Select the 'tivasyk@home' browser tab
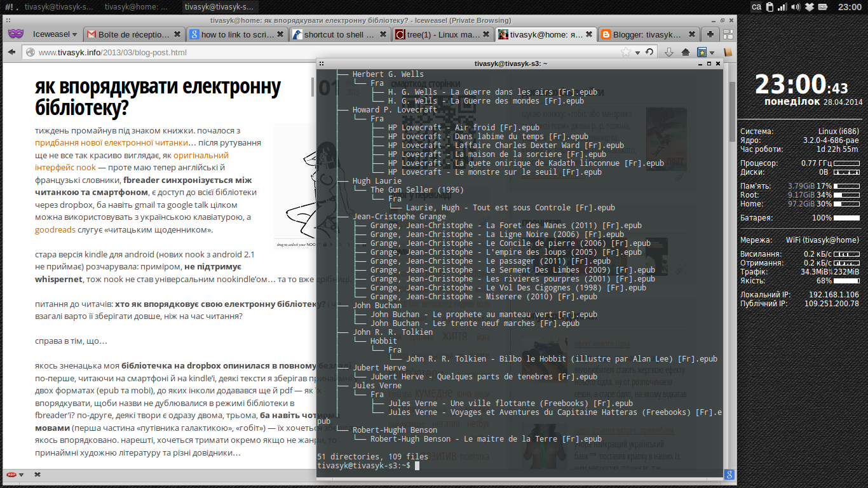This screenshot has width=868, height=488. pos(545,34)
